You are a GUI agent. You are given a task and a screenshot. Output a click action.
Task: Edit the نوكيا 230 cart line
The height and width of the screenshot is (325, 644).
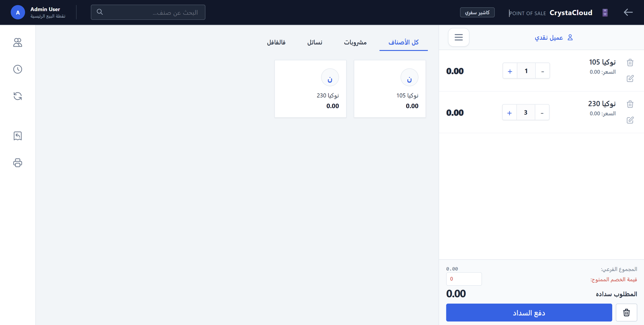pyautogui.click(x=630, y=120)
